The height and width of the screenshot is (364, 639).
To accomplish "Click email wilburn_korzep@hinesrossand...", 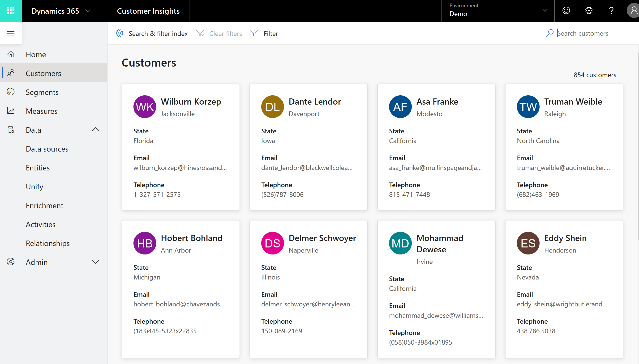I will point(180,168).
